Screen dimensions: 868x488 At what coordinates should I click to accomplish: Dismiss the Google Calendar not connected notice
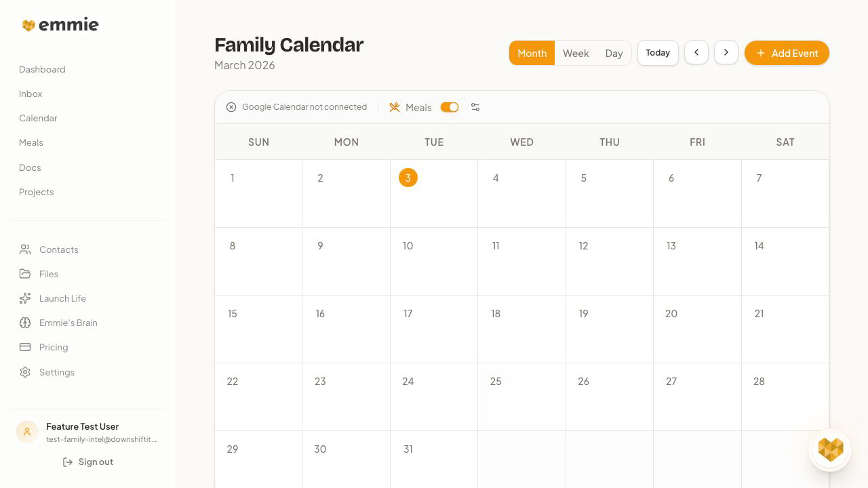(231, 107)
